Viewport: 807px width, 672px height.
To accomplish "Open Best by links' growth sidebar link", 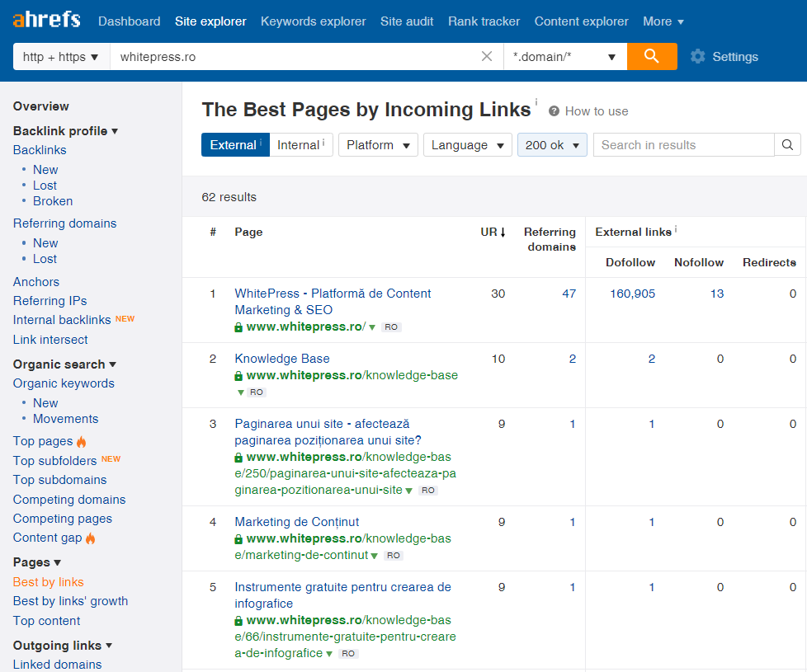I will [x=70, y=602].
